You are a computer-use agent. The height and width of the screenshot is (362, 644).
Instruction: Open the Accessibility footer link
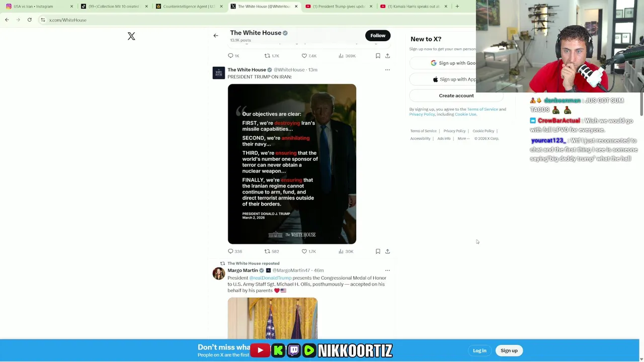pyautogui.click(x=420, y=139)
